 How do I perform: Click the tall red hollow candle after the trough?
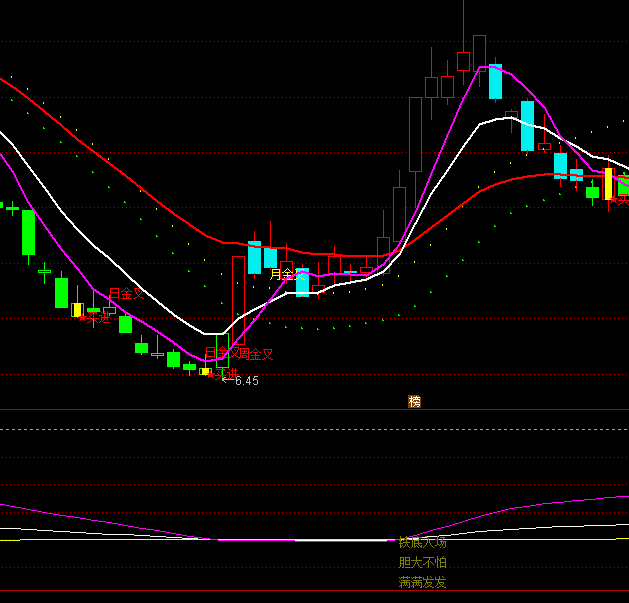pos(238,300)
